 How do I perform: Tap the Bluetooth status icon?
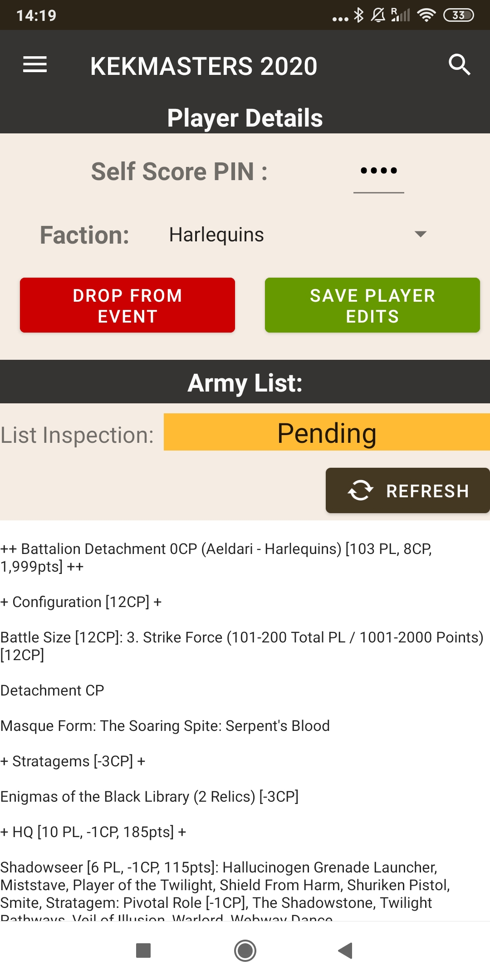359,15
